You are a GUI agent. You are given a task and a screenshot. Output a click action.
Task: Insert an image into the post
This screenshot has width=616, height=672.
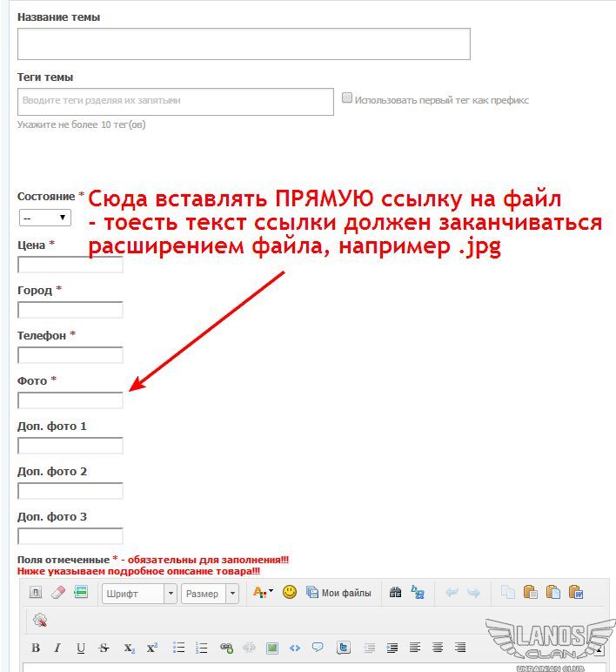(x=272, y=648)
